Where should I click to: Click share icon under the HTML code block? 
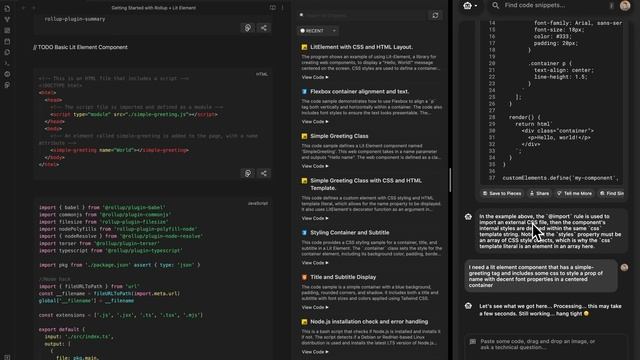[264, 173]
